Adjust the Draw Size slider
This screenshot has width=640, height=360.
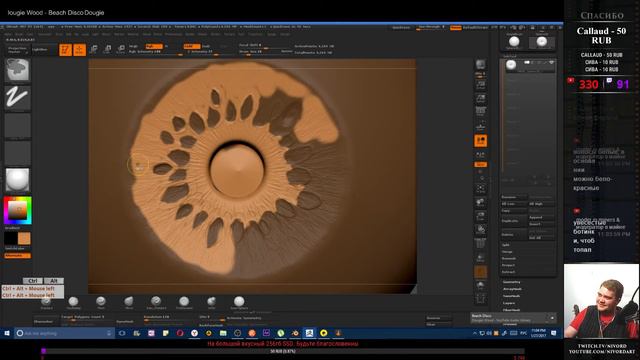coord(259,52)
